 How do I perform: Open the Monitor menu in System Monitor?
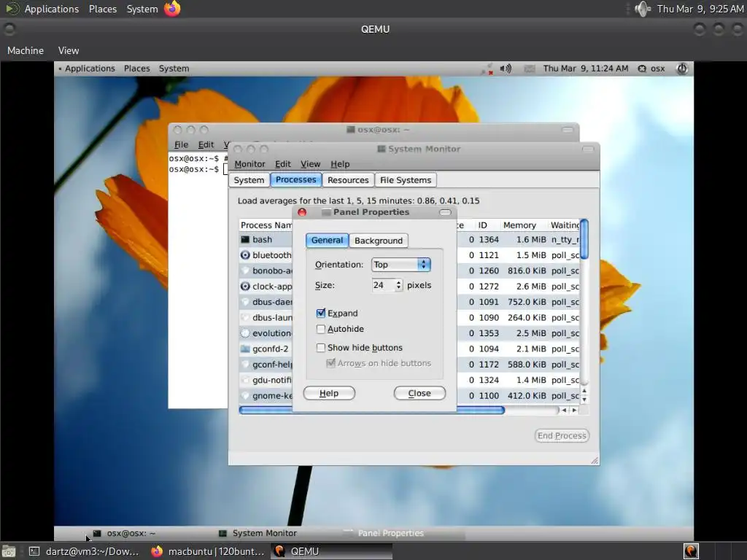pyautogui.click(x=249, y=164)
